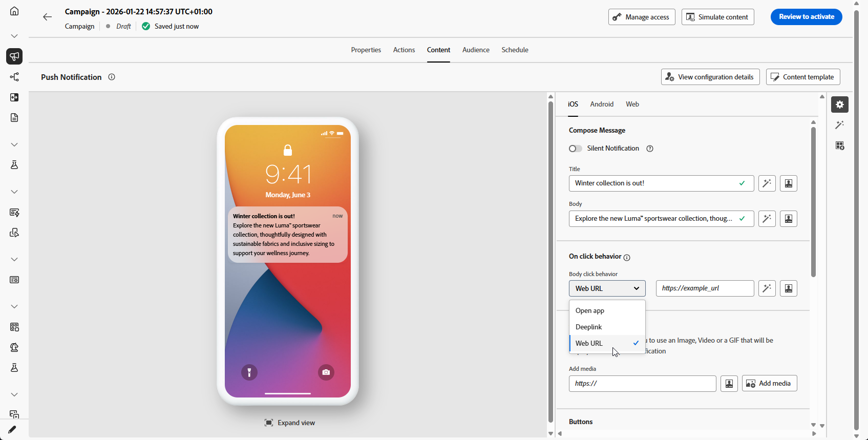868x440 pixels.
Task: Open the Body click behavior dropdown
Action: click(607, 288)
